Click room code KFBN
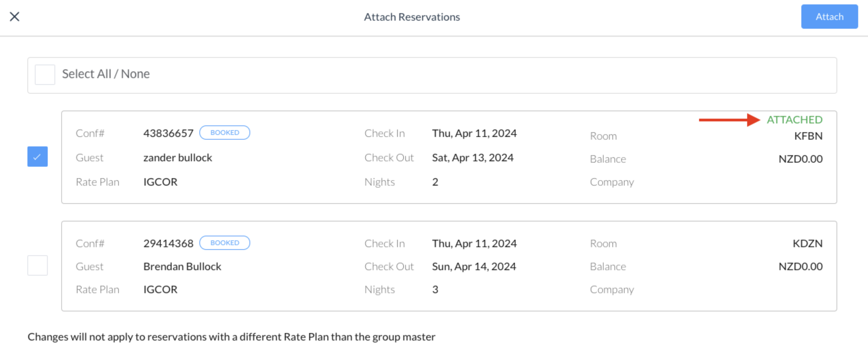The image size is (868, 353). tap(808, 136)
